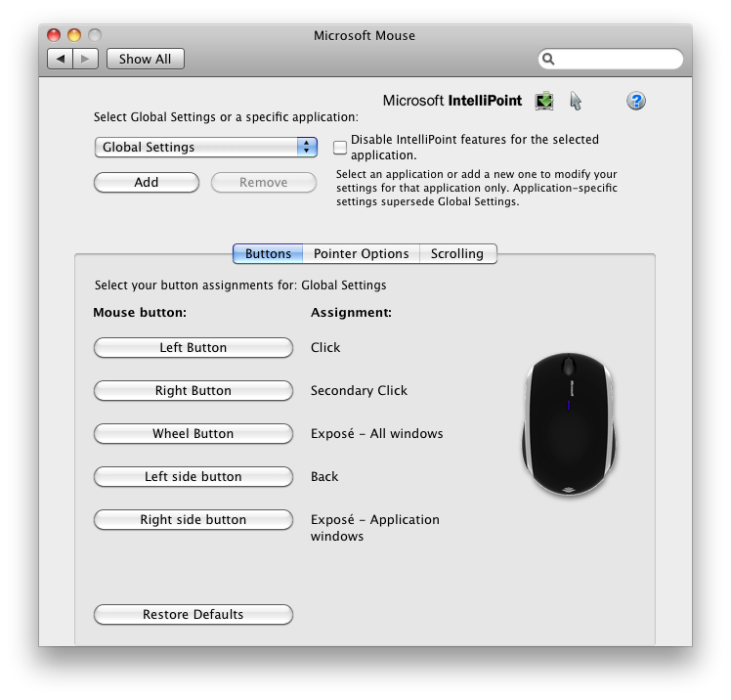Open the blue help question mark
Image resolution: width=731 pixels, height=700 pixels.
pyautogui.click(x=635, y=101)
